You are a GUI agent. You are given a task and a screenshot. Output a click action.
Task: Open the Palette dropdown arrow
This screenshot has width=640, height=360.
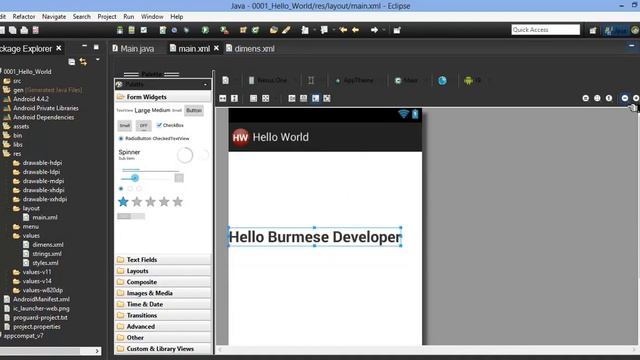point(205,84)
